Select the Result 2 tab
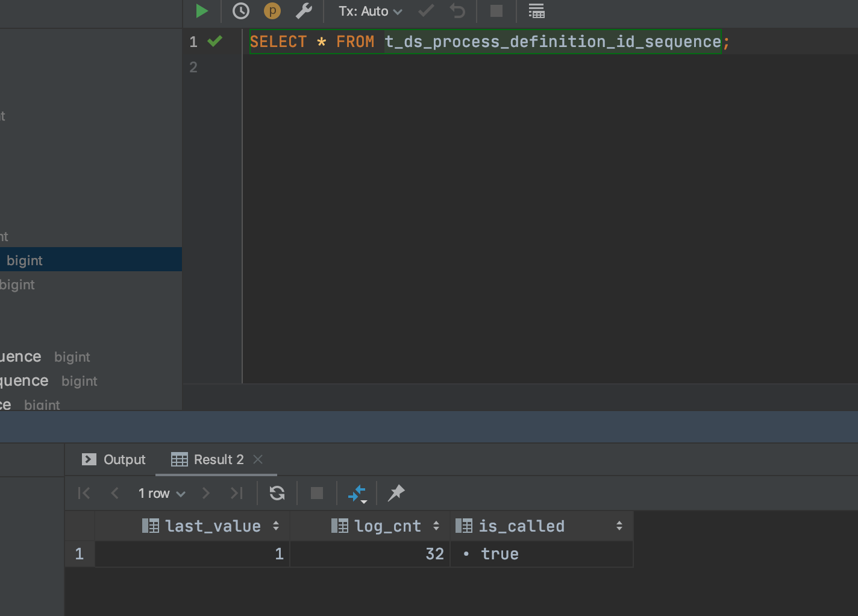Screen dimensions: 858x616 coord(208,459)
